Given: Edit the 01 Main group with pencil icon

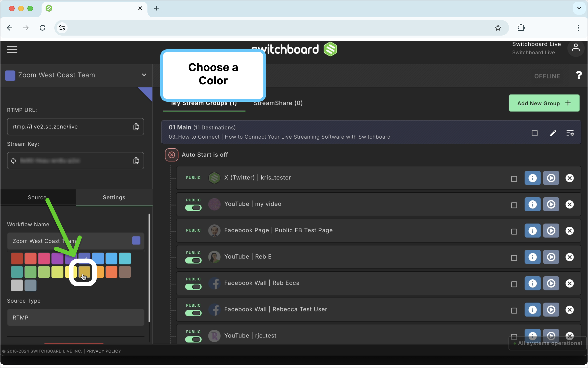Looking at the screenshot, I should pos(553,133).
